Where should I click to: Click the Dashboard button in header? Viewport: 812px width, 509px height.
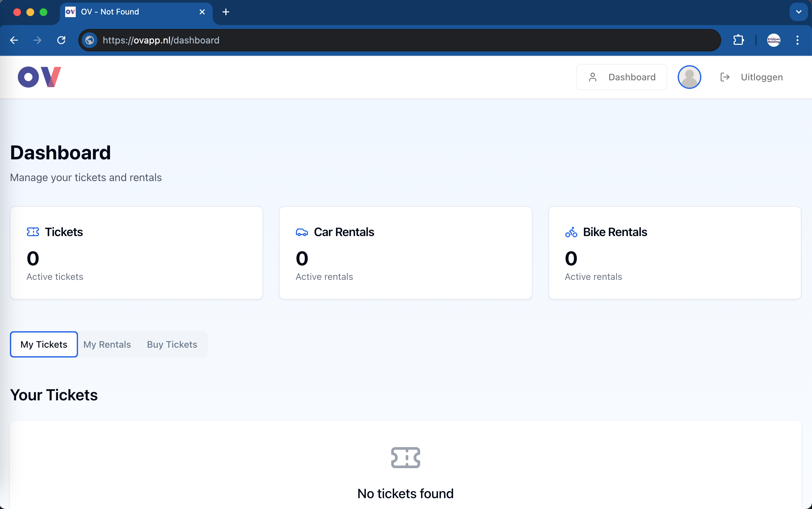(x=621, y=77)
